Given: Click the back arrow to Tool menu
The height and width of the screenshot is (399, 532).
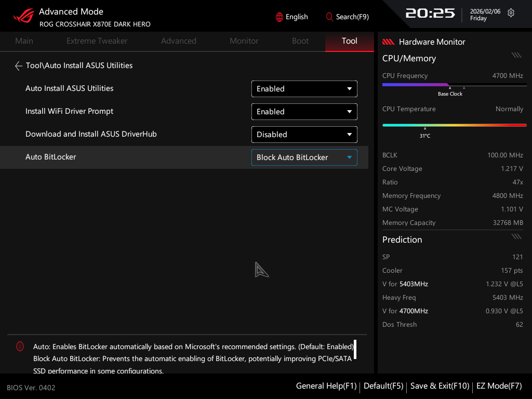Looking at the screenshot, I should [19, 66].
